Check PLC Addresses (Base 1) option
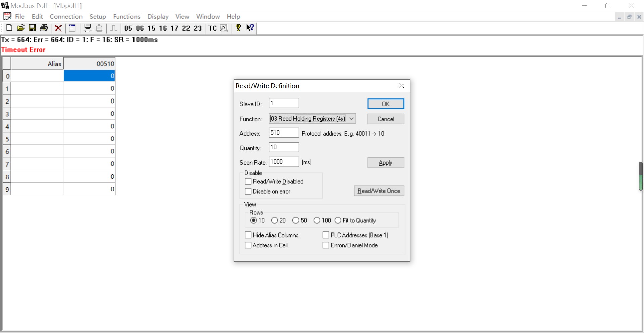 (x=326, y=235)
